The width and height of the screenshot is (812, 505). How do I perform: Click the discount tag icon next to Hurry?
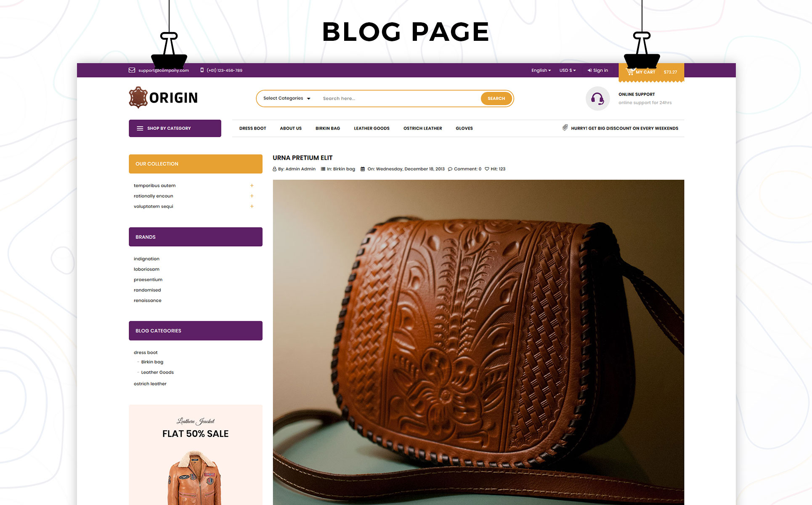pyautogui.click(x=565, y=128)
